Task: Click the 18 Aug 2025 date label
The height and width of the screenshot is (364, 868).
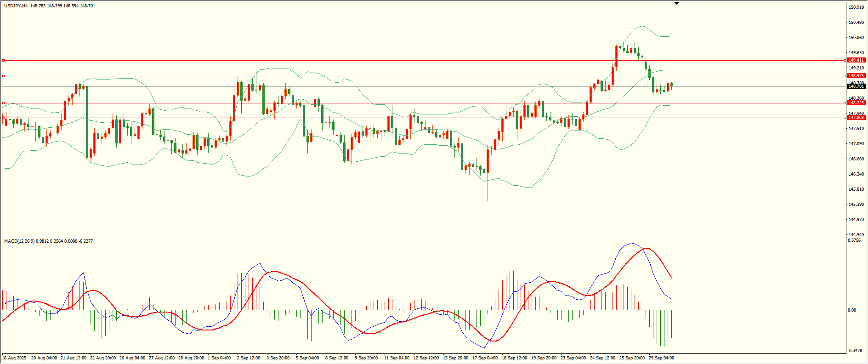Action: click(14, 358)
